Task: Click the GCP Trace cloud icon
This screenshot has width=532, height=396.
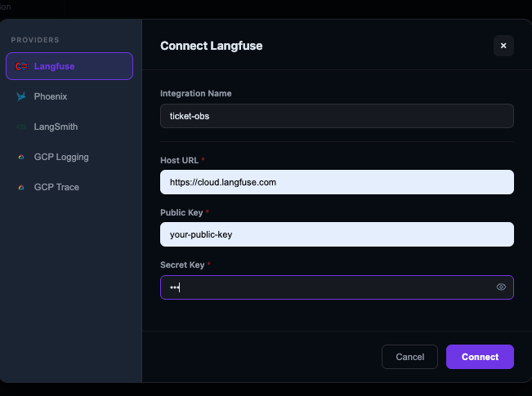Action: [21, 187]
